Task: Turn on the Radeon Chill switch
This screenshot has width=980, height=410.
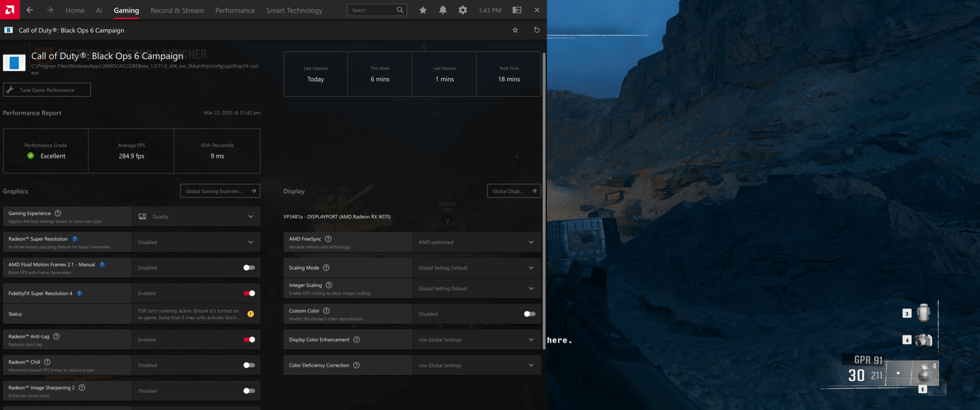Action: coord(249,365)
